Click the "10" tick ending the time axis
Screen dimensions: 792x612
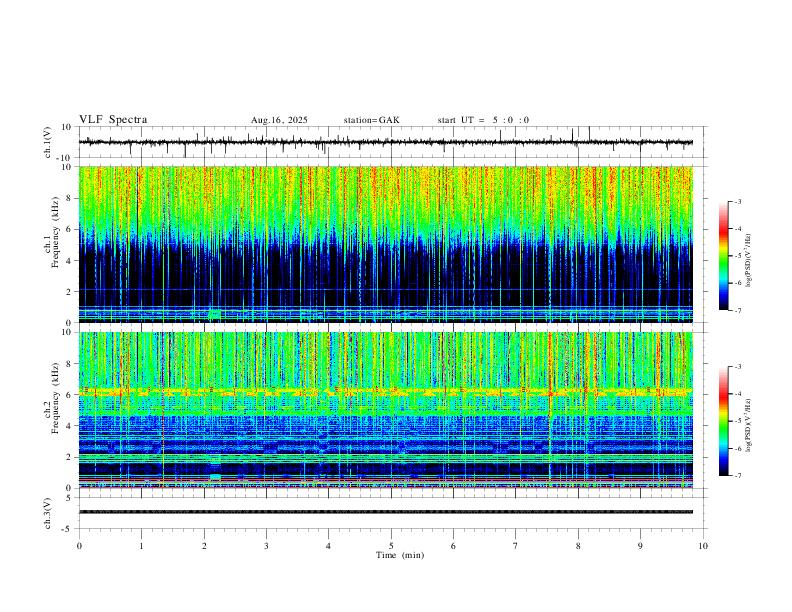click(703, 546)
